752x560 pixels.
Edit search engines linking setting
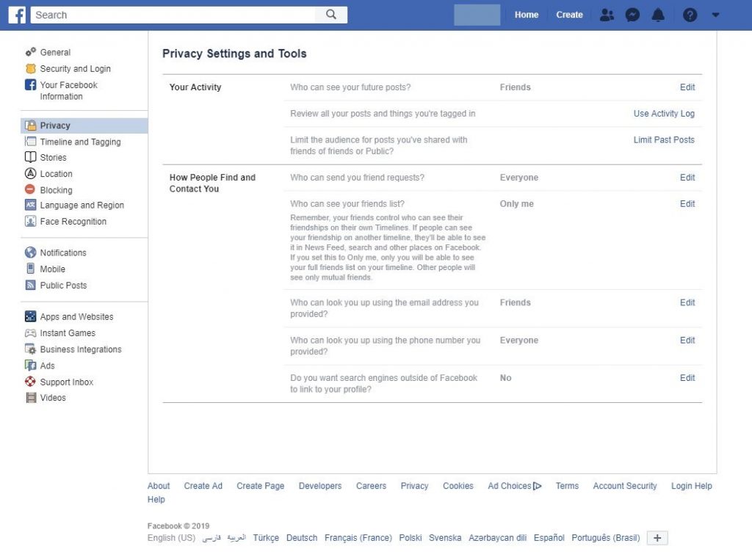tap(687, 378)
